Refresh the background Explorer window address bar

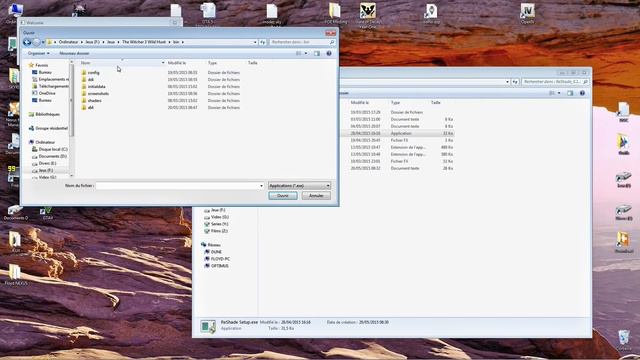[515, 82]
